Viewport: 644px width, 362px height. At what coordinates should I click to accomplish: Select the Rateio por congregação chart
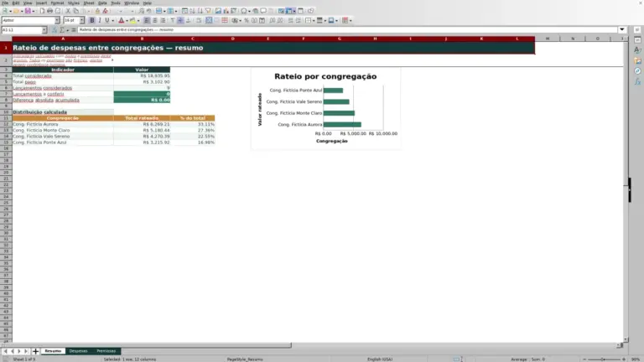click(x=325, y=108)
